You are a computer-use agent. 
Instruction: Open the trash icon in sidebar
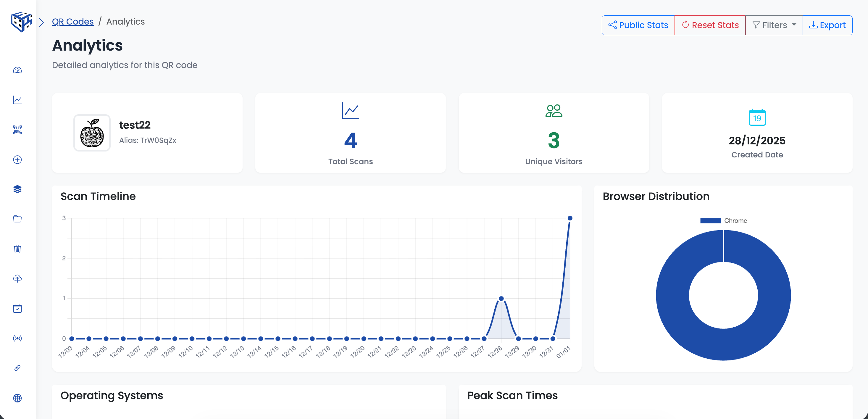pyautogui.click(x=17, y=249)
